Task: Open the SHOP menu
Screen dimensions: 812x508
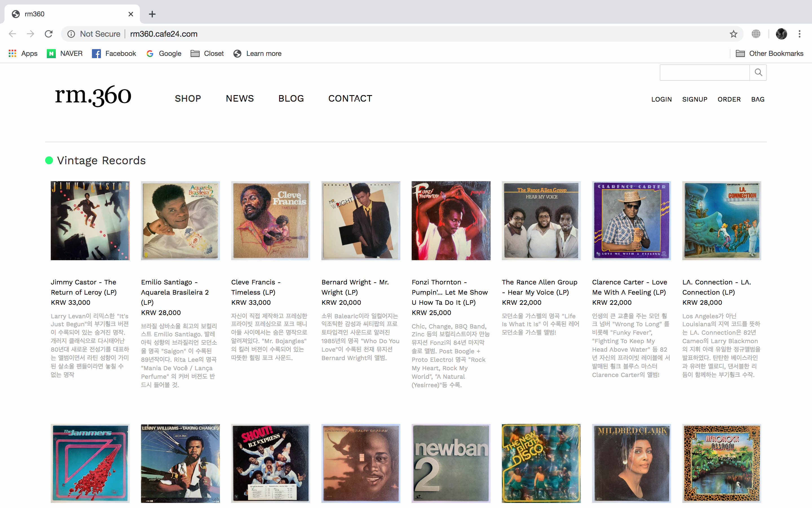Action: tap(188, 98)
